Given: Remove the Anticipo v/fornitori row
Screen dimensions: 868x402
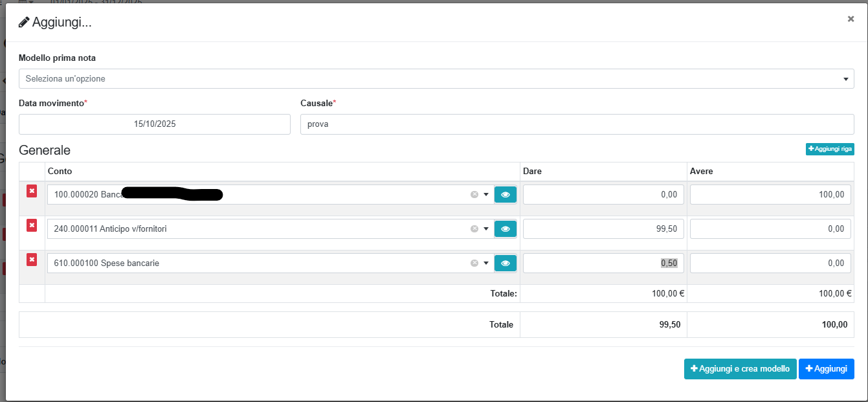Looking at the screenshot, I should 32,225.
